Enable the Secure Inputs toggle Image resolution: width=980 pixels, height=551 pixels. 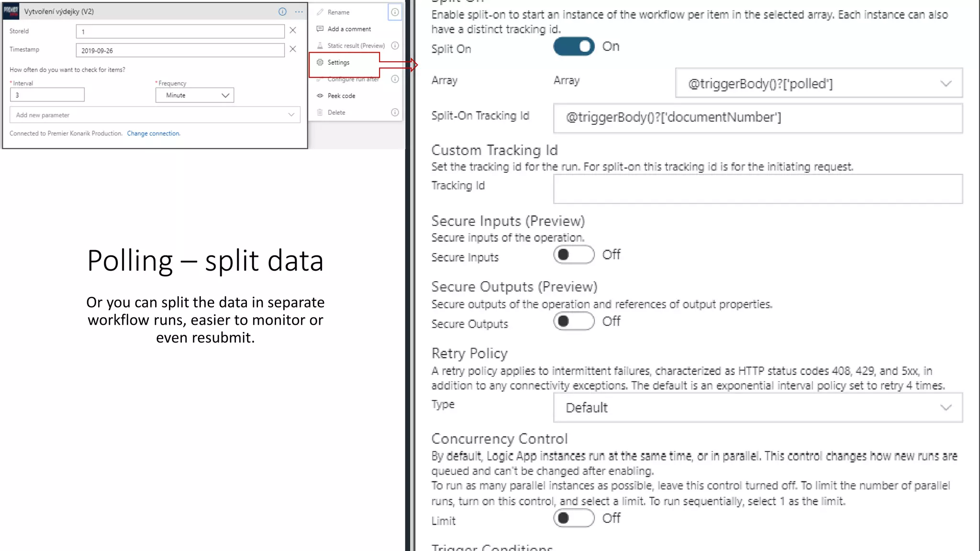point(574,255)
